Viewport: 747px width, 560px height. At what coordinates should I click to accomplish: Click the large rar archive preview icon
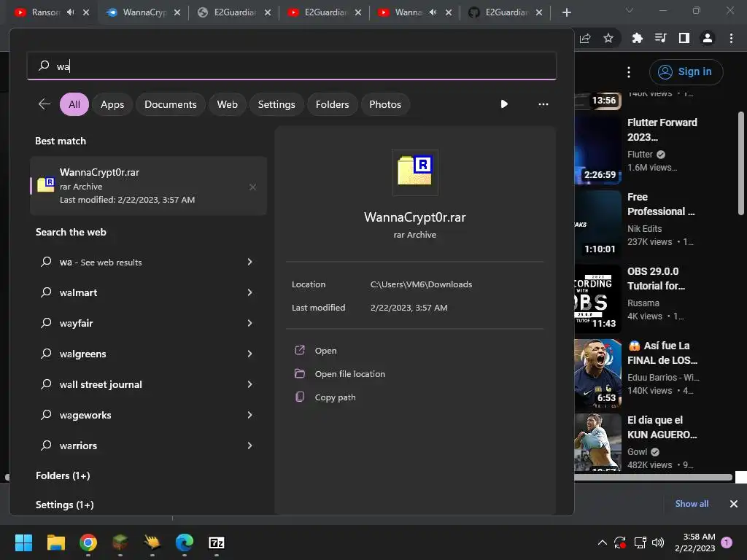[415, 172]
